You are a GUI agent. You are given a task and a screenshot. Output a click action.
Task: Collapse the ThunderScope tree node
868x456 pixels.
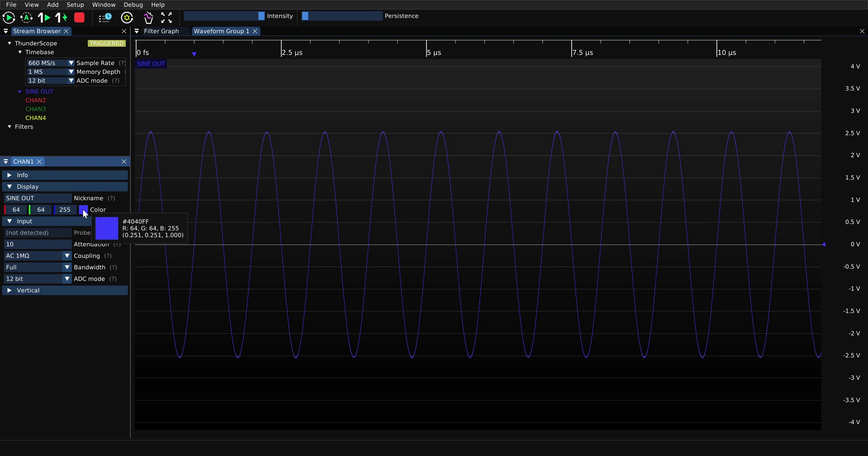click(x=9, y=43)
